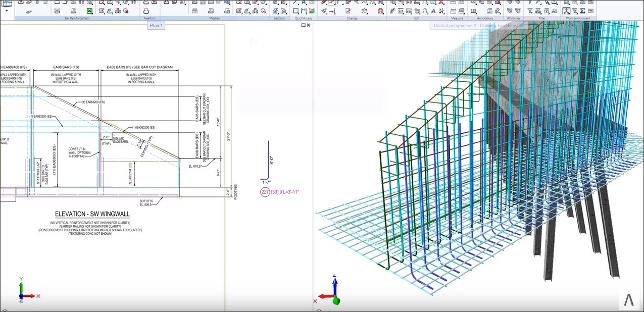The height and width of the screenshot is (312, 644).
Task: Select the Plan:1 viewport tab
Action: (156, 25)
